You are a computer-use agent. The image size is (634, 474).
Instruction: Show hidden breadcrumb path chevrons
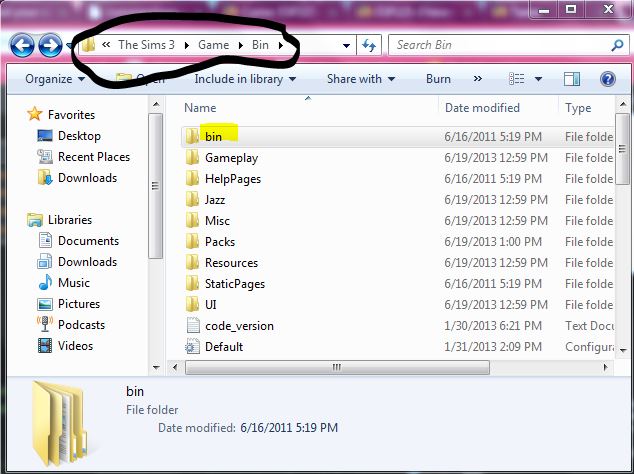pos(106,45)
